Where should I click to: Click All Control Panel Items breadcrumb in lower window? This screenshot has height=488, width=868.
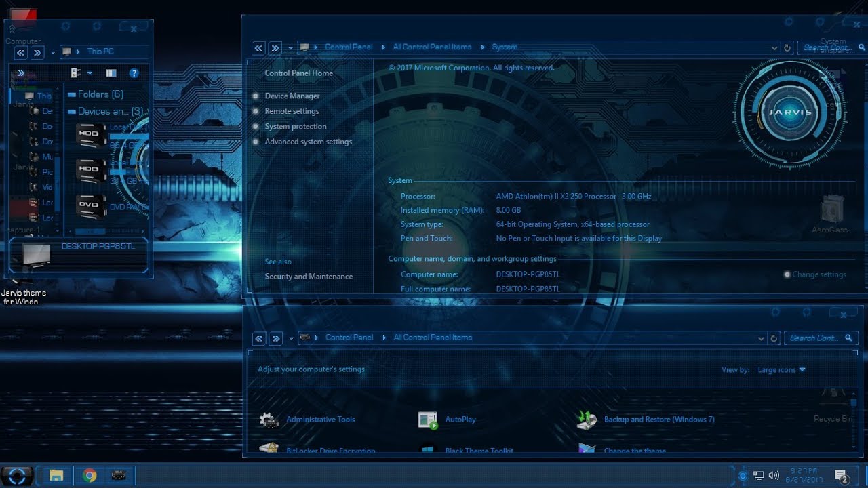(x=433, y=338)
